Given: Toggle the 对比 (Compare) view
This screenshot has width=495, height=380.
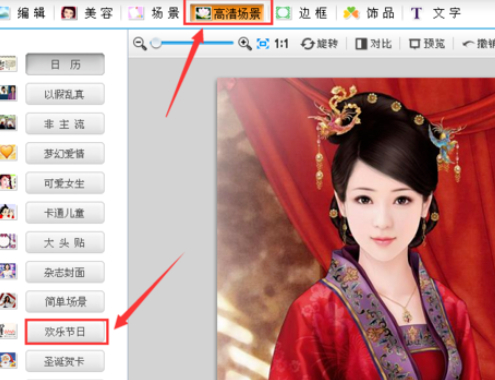Looking at the screenshot, I should [x=374, y=44].
